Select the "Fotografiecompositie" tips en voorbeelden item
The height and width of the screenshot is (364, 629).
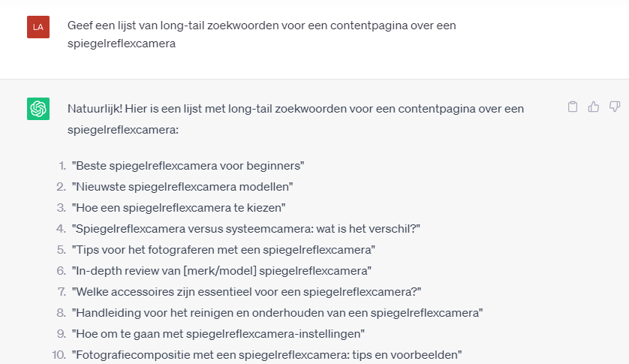(x=266, y=354)
